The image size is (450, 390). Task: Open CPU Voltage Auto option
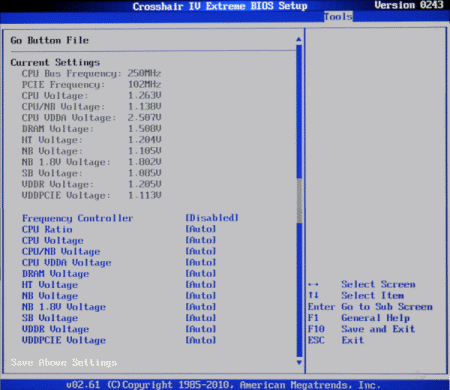tap(201, 240)
